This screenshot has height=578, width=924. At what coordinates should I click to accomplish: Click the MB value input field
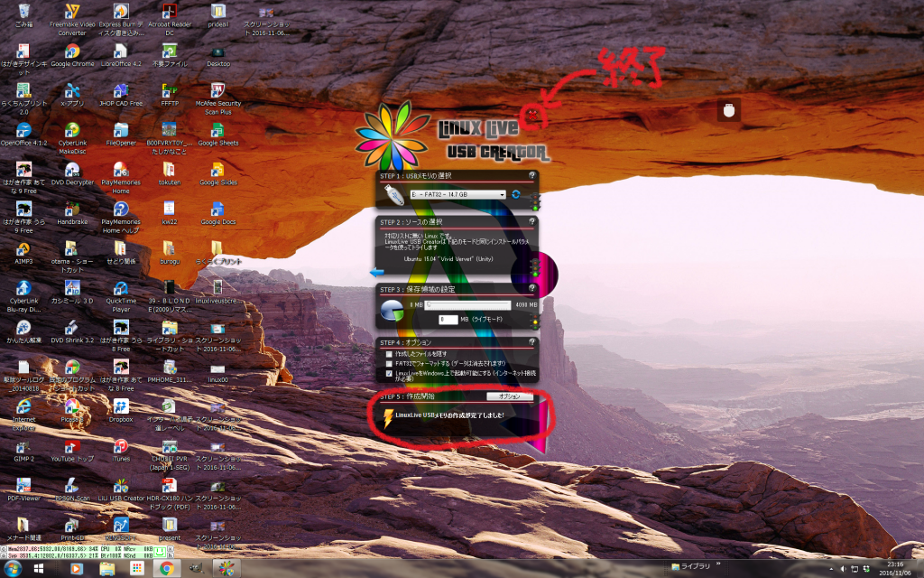coord(448,319)
